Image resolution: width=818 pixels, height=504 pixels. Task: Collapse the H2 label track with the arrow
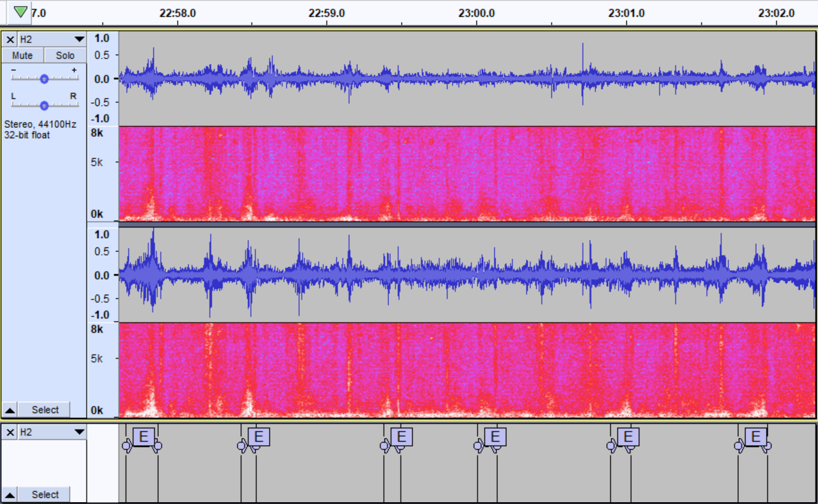coord(10,494)
